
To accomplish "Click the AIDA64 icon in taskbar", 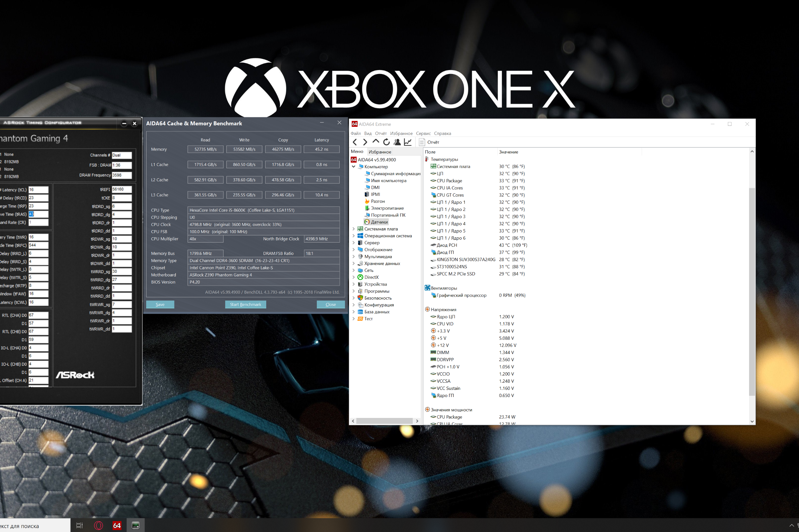I will pyautogui.click(x=117, y=525).
